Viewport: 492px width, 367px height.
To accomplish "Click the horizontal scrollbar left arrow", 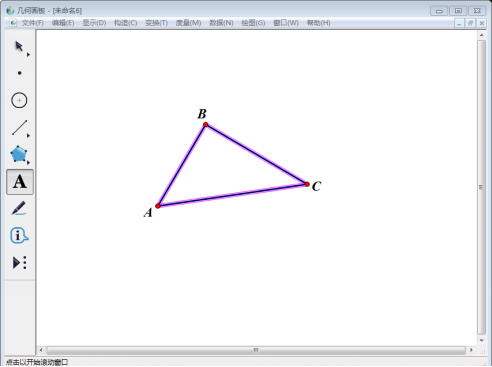I will (x=41, y=350).
